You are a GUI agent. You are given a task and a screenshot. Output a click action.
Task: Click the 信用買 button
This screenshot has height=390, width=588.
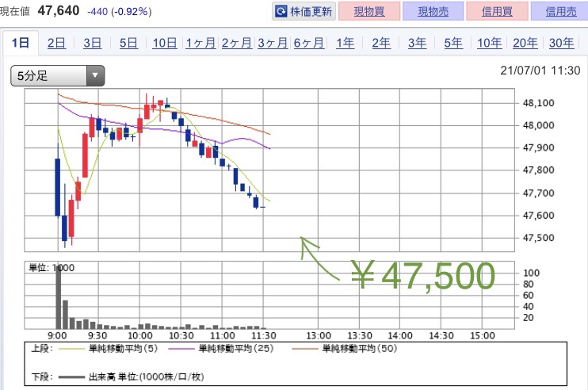point(497,11)
